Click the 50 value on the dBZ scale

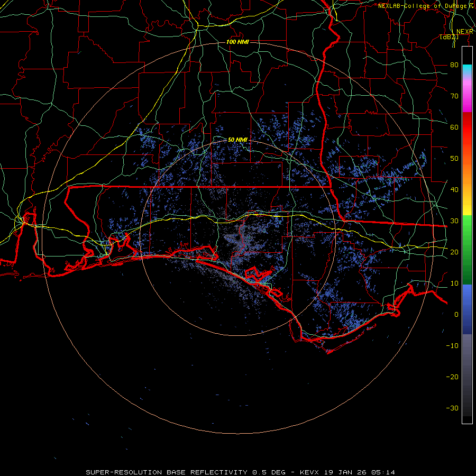454,159
